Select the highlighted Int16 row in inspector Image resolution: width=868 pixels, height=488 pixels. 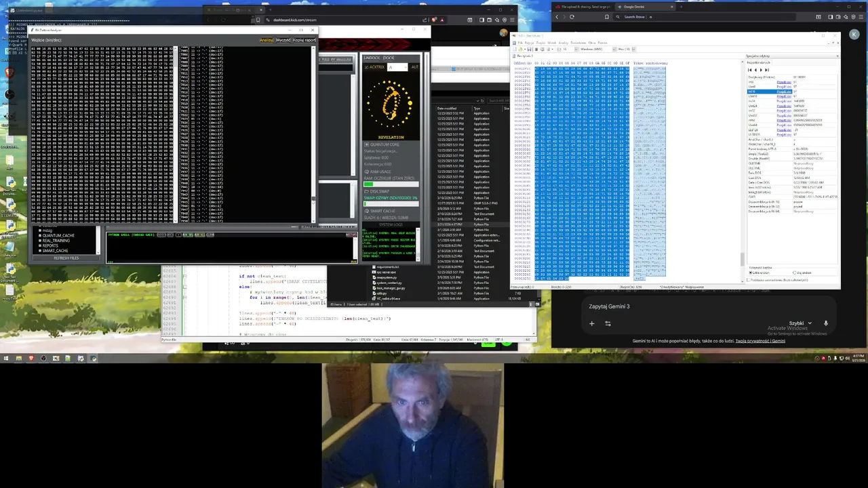[770, 91]
